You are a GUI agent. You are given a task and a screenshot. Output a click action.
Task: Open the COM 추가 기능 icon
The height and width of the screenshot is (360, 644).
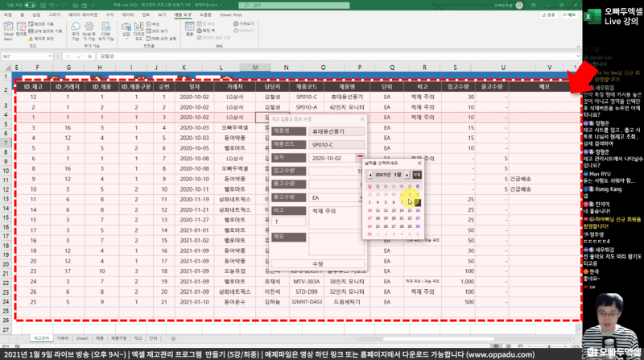105,33
